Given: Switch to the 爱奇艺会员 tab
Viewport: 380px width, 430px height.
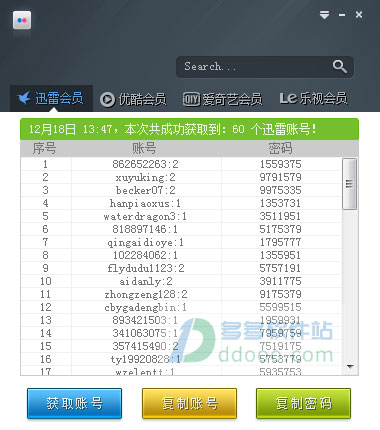Looking at the screenshot, I should click(x=222, y=99).
